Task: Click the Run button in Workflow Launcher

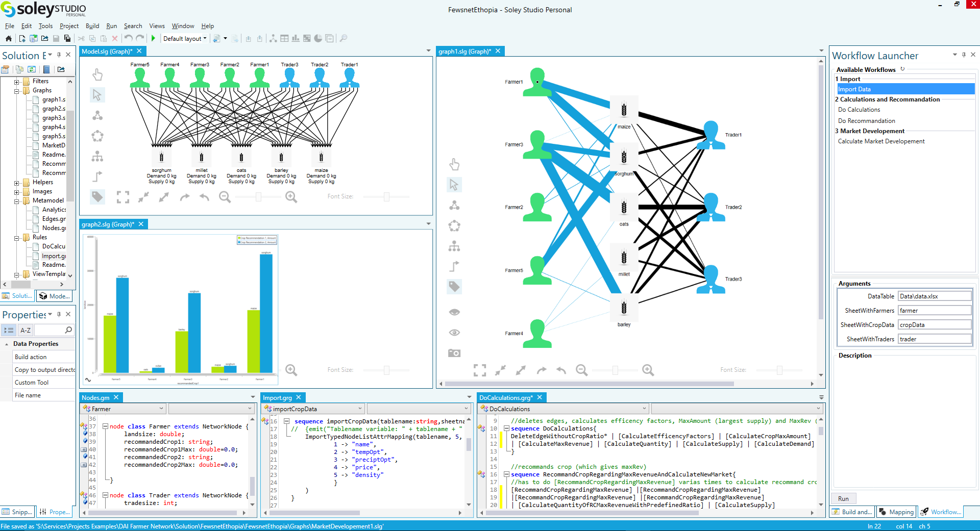Action: point(843,499)
